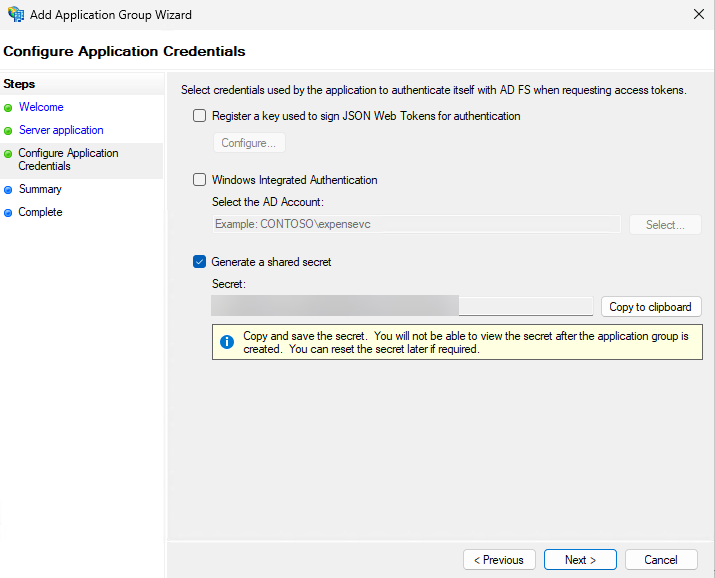
Task: Click the blue bullet beside Complete step
Action: (9, 213)
